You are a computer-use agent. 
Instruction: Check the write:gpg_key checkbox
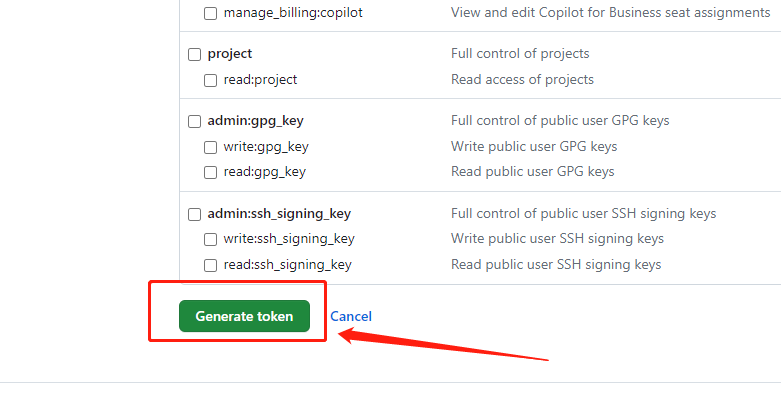(211, 147)
